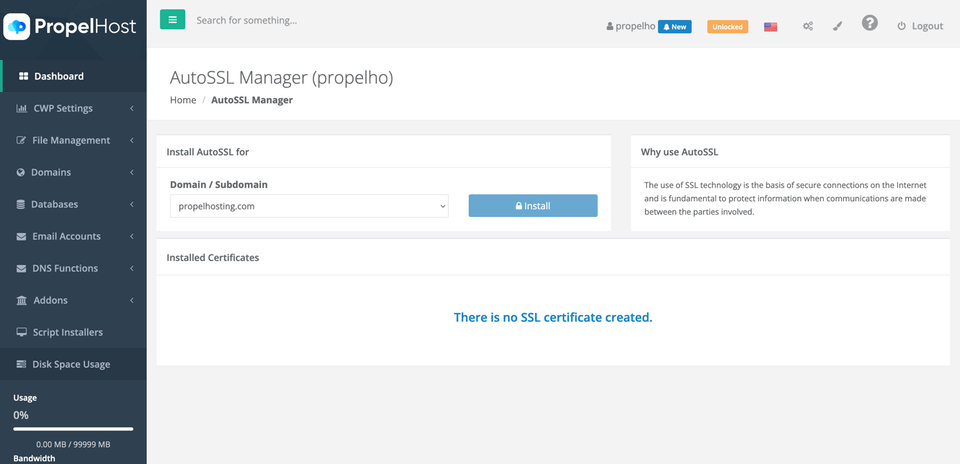
Task: Expand Addons menu chevron
Action: (132, 300)
